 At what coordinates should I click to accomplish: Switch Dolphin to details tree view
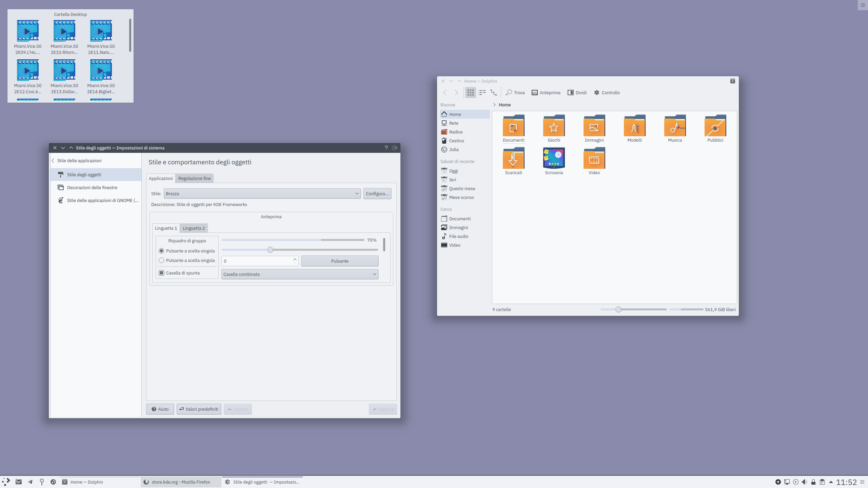(494, 93)
